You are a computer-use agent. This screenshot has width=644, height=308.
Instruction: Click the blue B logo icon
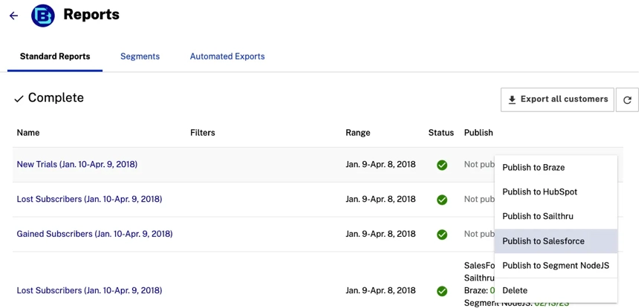pyautogui.click(x=43, y=16)
